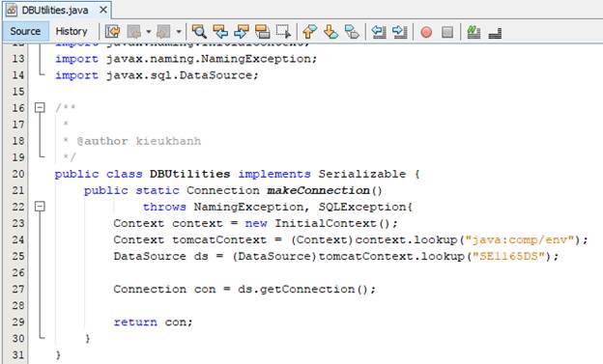Toggle highlight search icon
The image size is (603, 364).
(x=263, y=32)
